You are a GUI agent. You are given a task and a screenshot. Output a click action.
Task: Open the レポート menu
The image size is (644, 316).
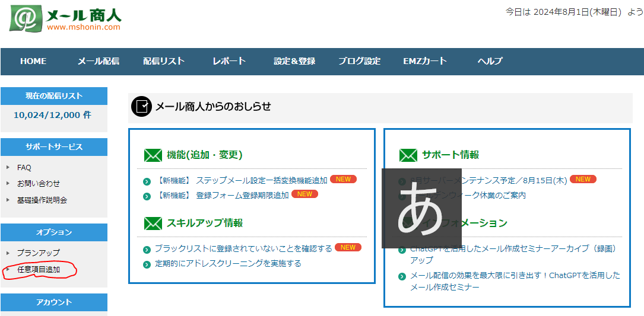coord(229,61)
